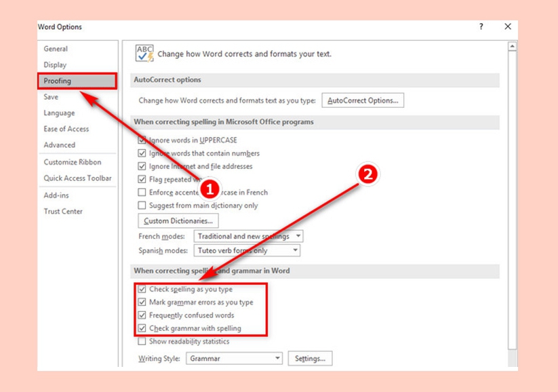Click the scrollbar up arrow

click(x=512, y=46)
